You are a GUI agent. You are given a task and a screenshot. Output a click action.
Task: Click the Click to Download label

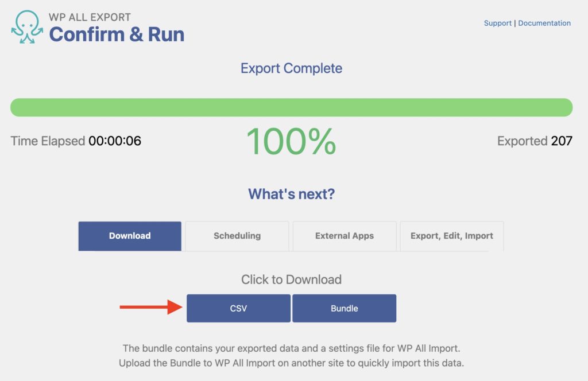pos(290,279)
